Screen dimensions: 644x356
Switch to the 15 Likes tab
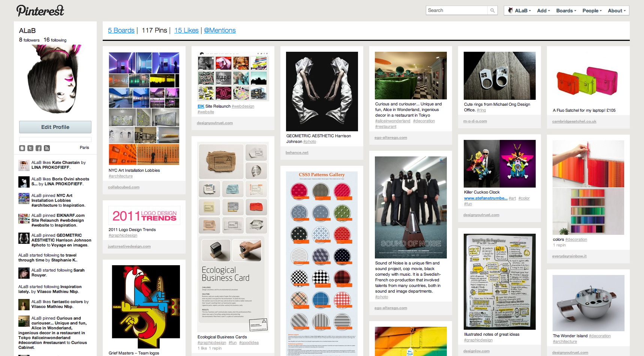tap(186, 30)
